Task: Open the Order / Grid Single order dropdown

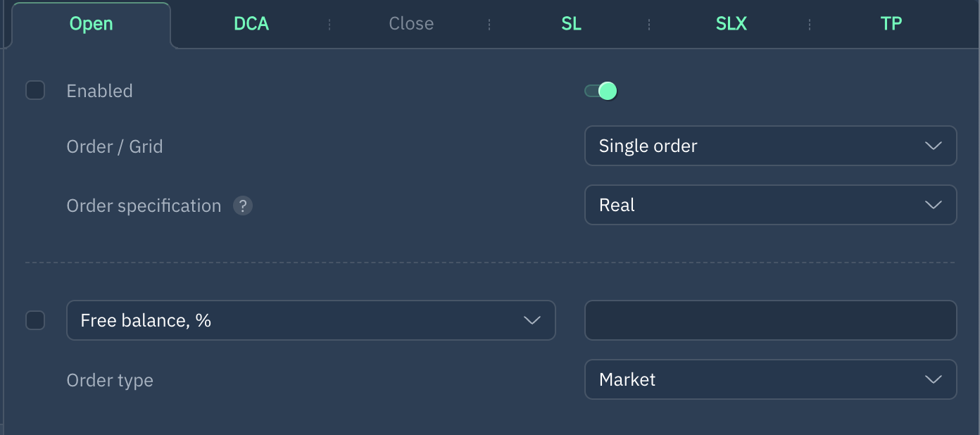Action: click(769, 146)
